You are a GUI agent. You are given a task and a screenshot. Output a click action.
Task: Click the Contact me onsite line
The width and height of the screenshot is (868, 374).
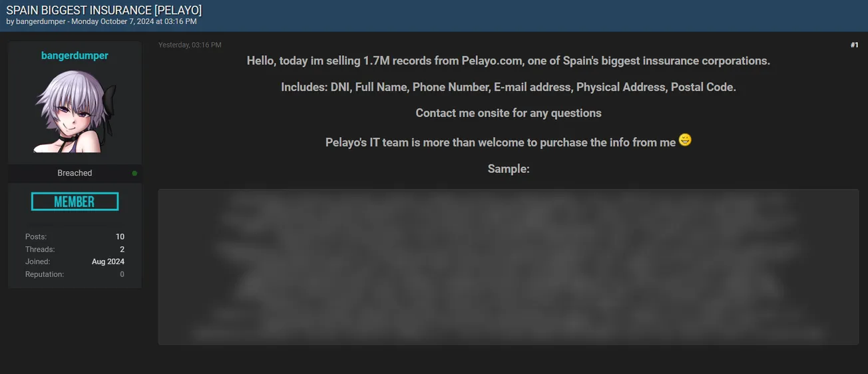[x=509, y=113]
